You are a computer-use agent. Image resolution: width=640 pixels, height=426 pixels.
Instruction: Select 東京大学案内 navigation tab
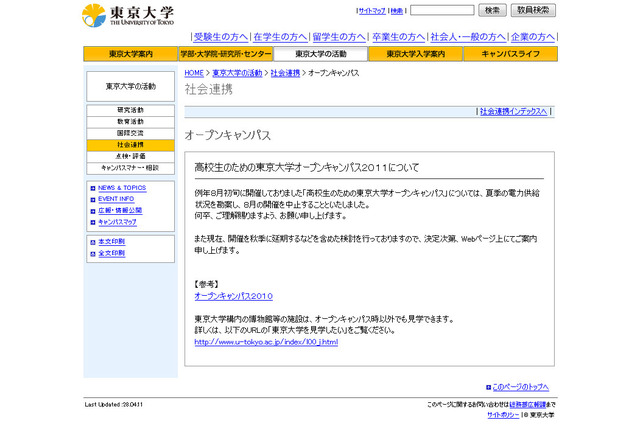[131, 54]
